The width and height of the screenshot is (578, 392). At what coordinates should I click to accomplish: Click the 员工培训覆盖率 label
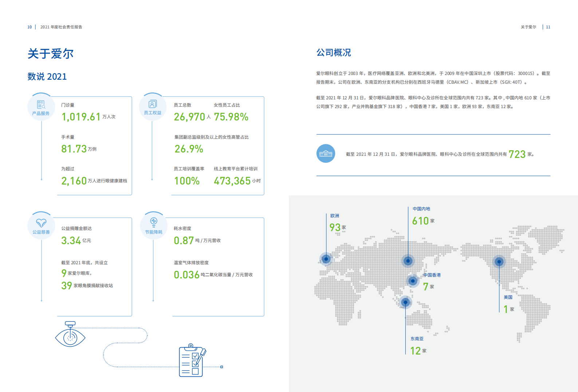tap(189, 169)
